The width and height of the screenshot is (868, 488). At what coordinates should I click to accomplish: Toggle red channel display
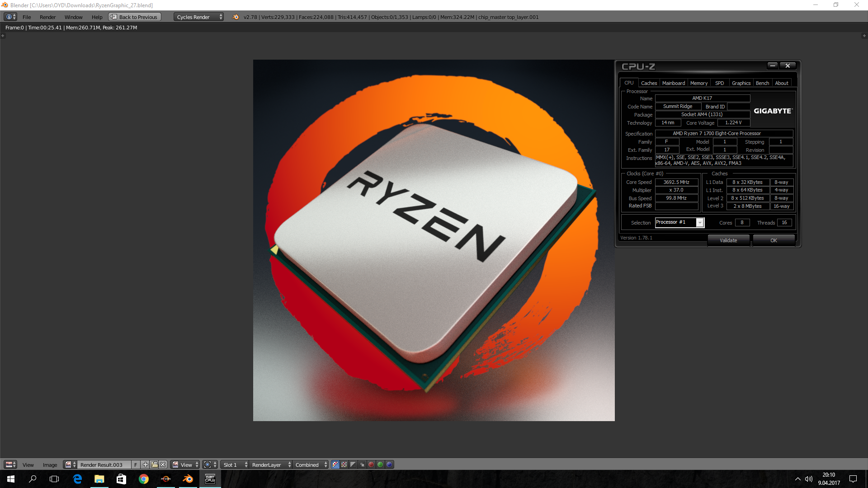371,465
